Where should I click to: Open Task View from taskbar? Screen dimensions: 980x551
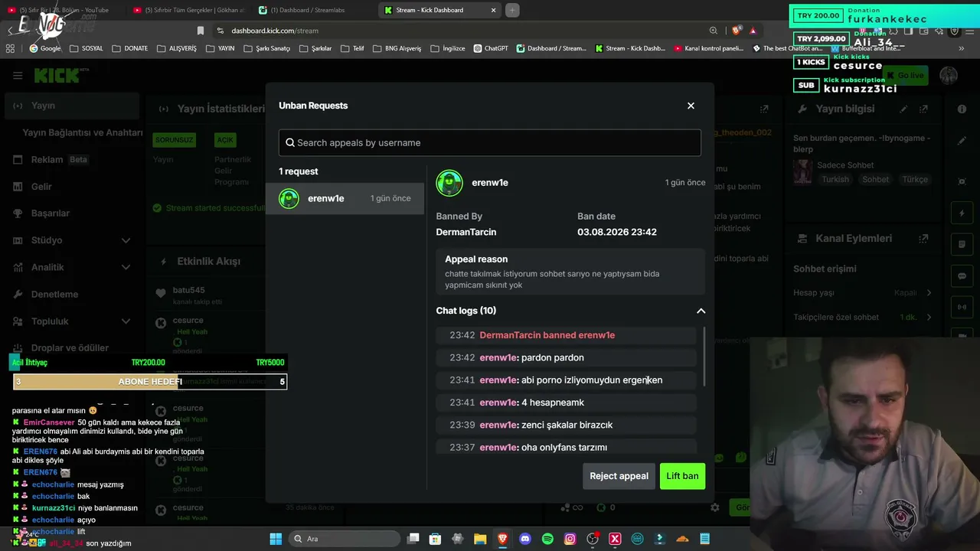click(x=413, y=539)
